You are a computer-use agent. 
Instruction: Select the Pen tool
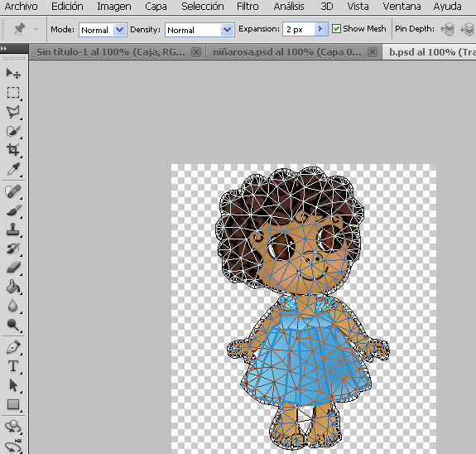pyautogui.click(x=13, y=347)
